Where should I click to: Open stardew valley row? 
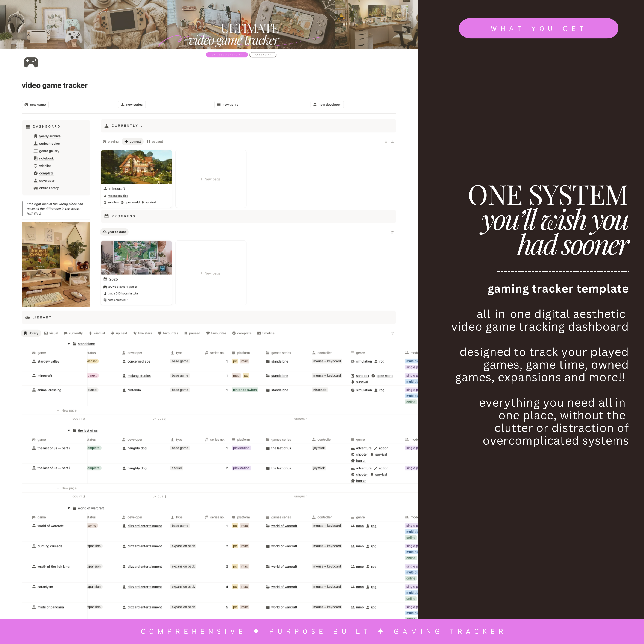pyautogui.click(x=48, y=362)
